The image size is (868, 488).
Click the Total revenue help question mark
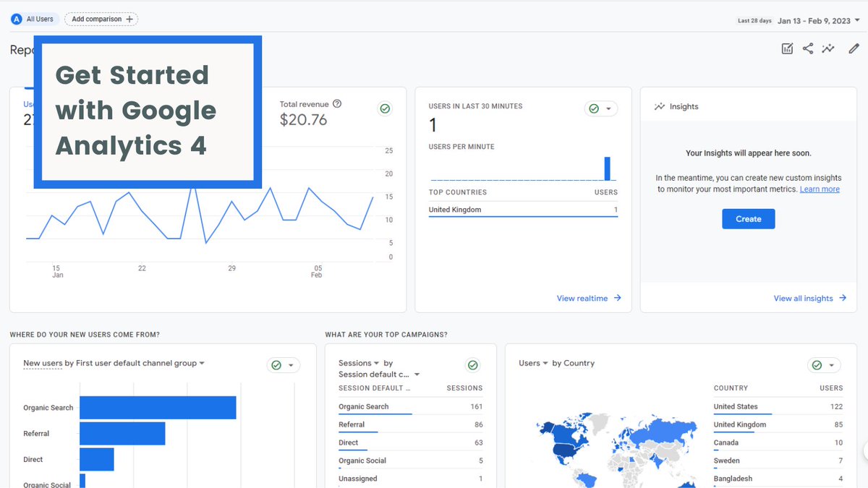[337, 103]
